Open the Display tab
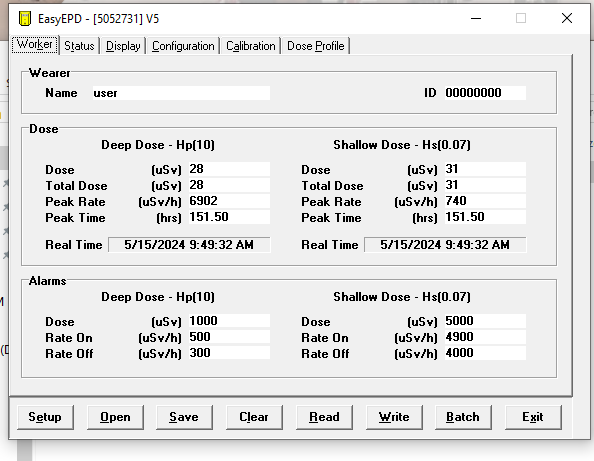 point(123,46)
